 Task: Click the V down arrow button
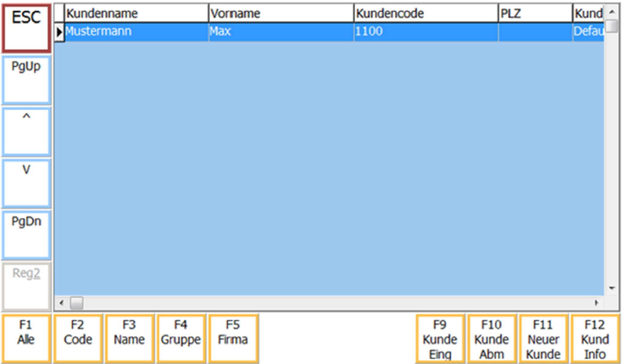[x=25, y=182]
